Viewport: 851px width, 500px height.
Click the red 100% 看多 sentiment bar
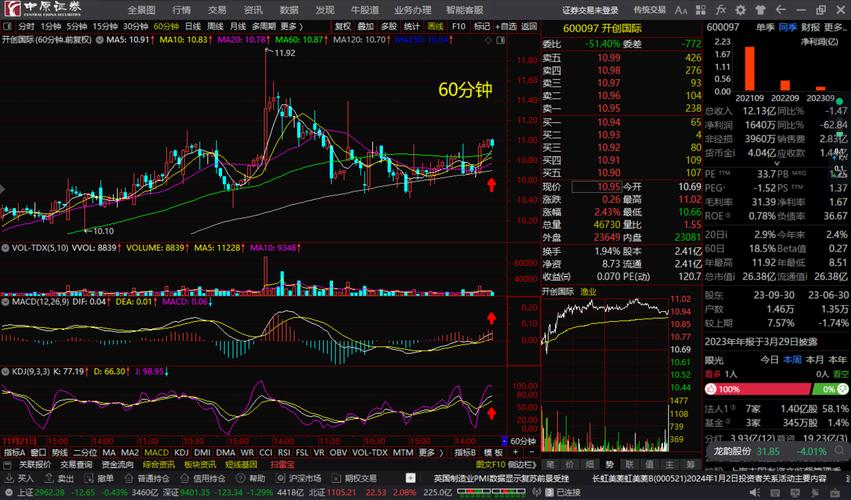[757, 389]
